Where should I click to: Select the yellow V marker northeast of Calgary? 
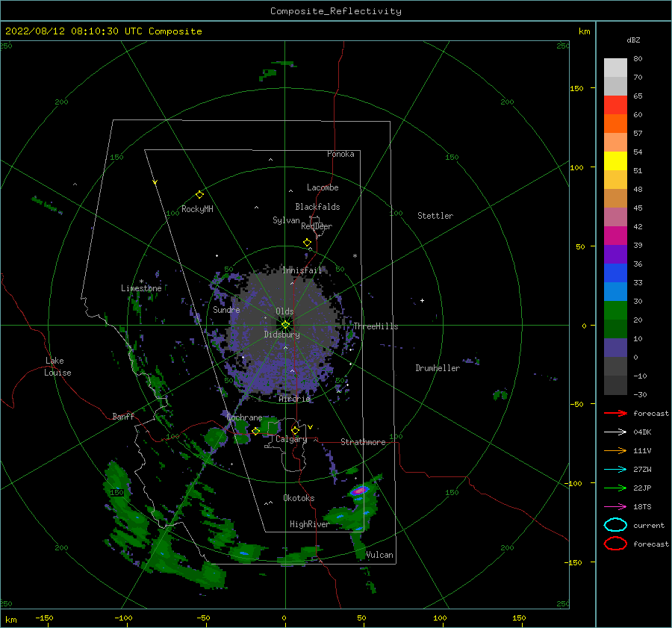click(311, 427)
